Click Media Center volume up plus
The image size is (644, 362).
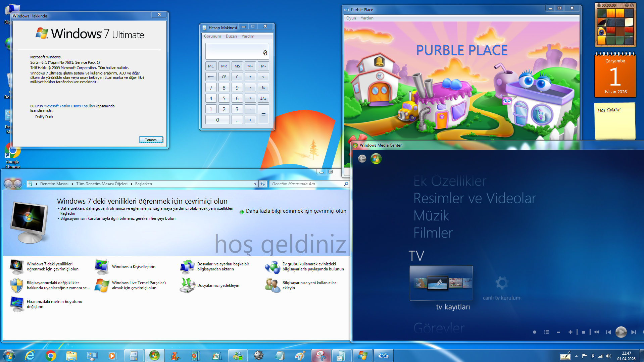tap(570, 332)
